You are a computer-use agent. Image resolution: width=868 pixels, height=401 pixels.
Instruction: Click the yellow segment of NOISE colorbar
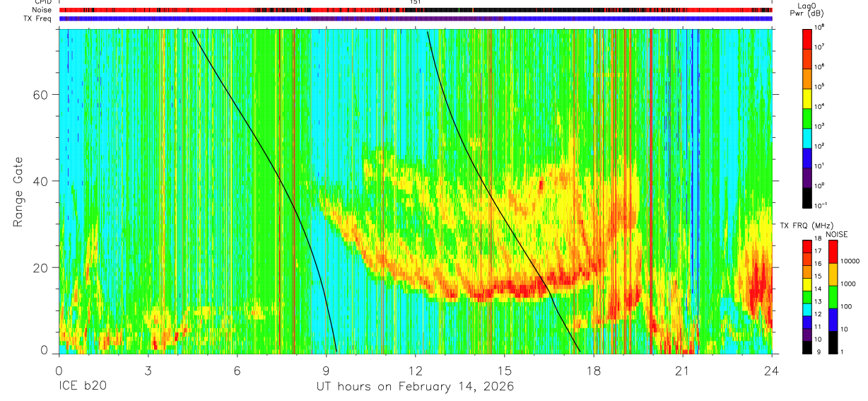click(x=832, y=274)
